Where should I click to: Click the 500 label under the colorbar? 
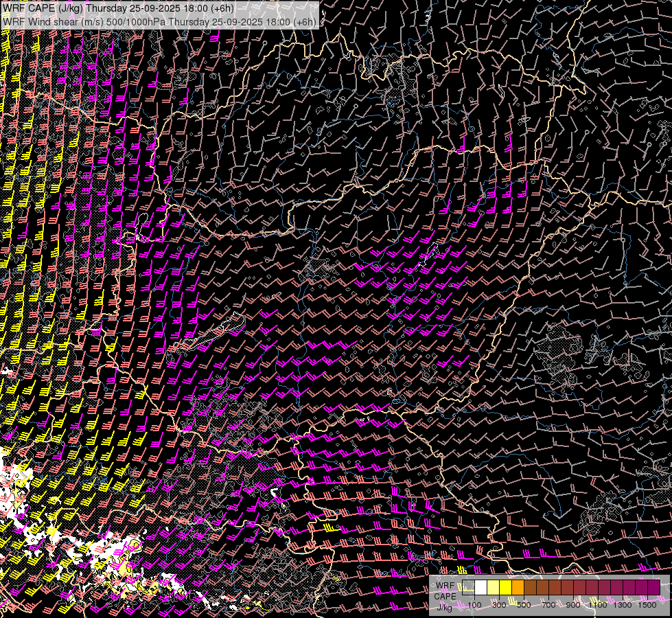tap(524, 605)
